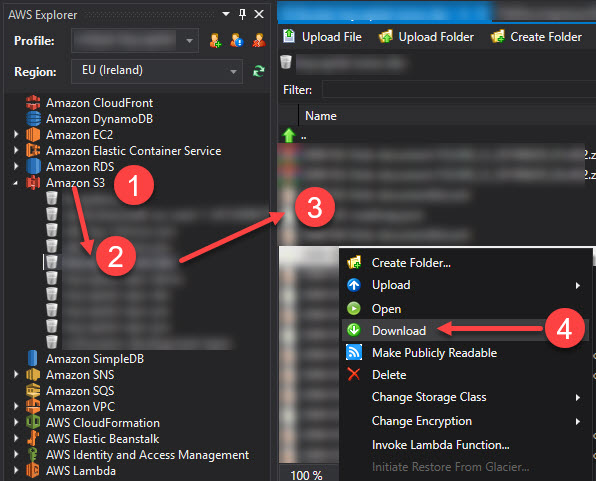Viewport: 596px width, 481px height.
Task: Click the AWS CloudFormation icon
Action: point(33,422)
